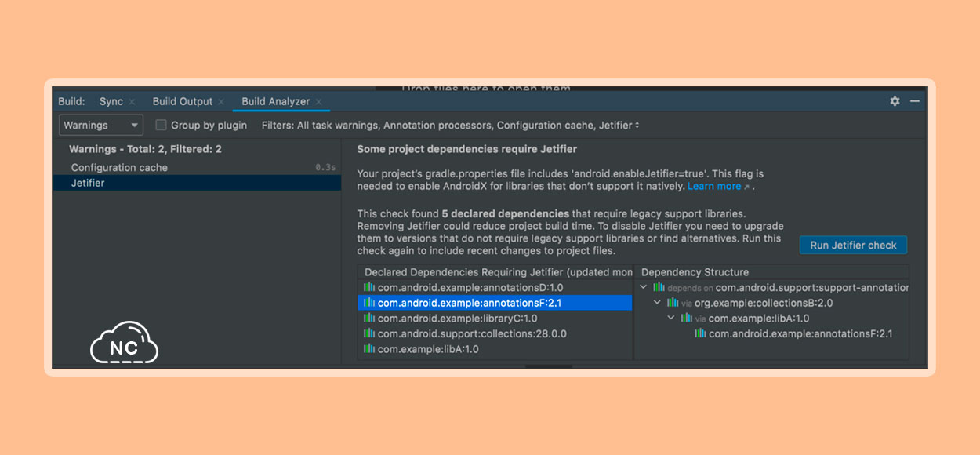Click the Dependency Structure column header
Viewport: 980px width, 455px height.
point(695,272)
